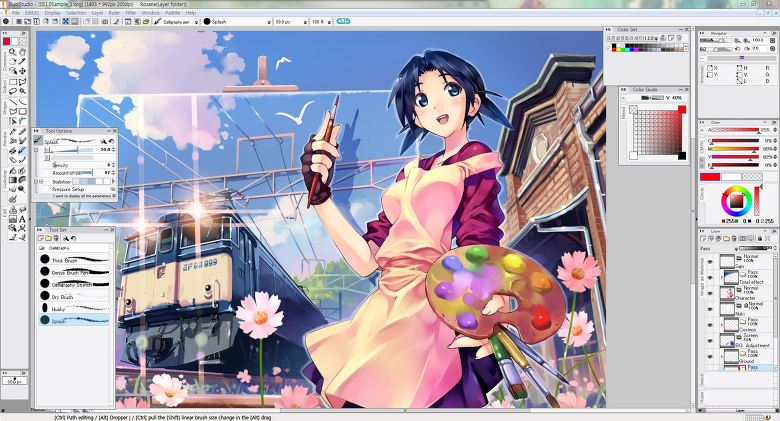Click the Navigator zoom value field 100.0

point(758,40)
